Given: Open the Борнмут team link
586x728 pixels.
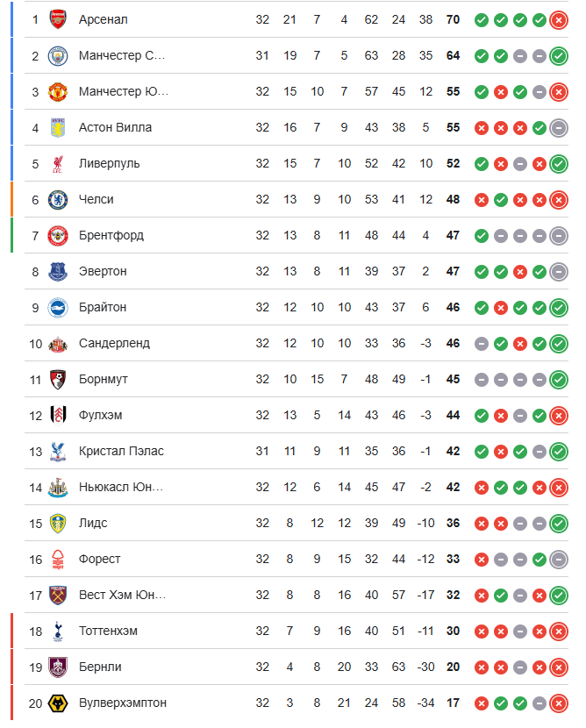Looking at the screenshot, I should [104, 379].
